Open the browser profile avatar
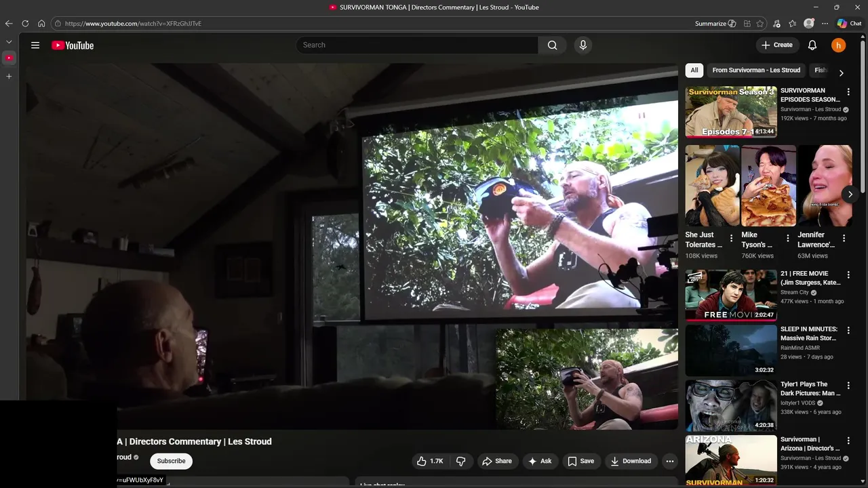The width and height of the screenshot is (868, 488). tap(808, 24)
